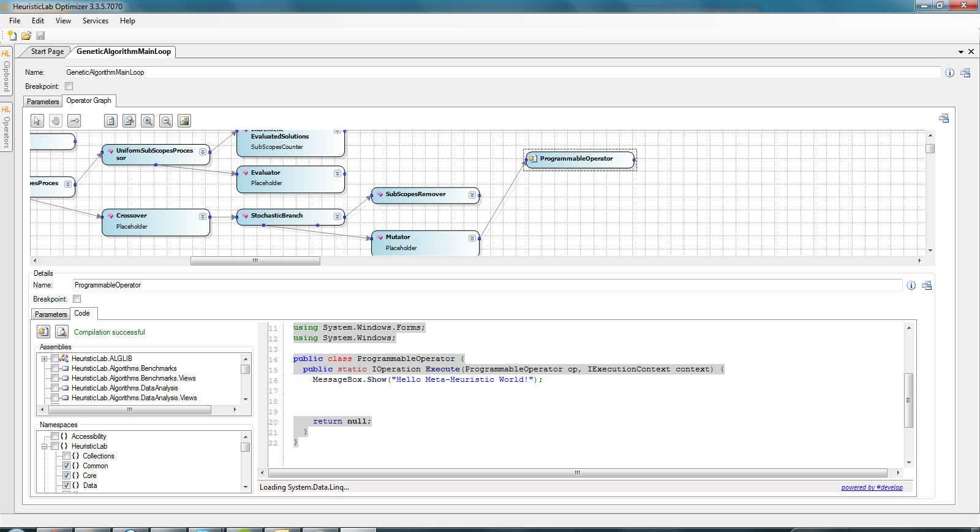This screenshot has height=532, width=980.
Task: Expand the StochasticBranch node chevron
Action: 337,216
